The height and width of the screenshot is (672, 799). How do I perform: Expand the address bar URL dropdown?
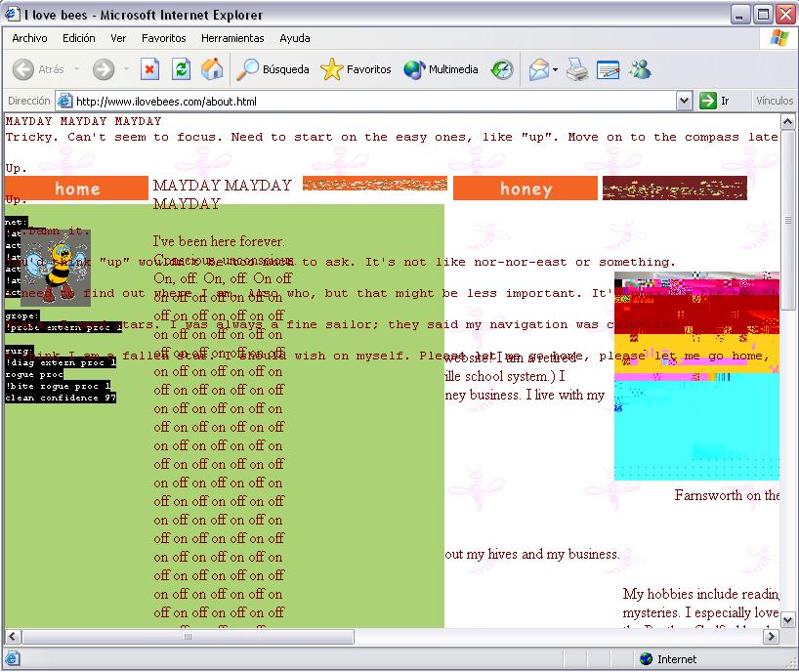684,101
